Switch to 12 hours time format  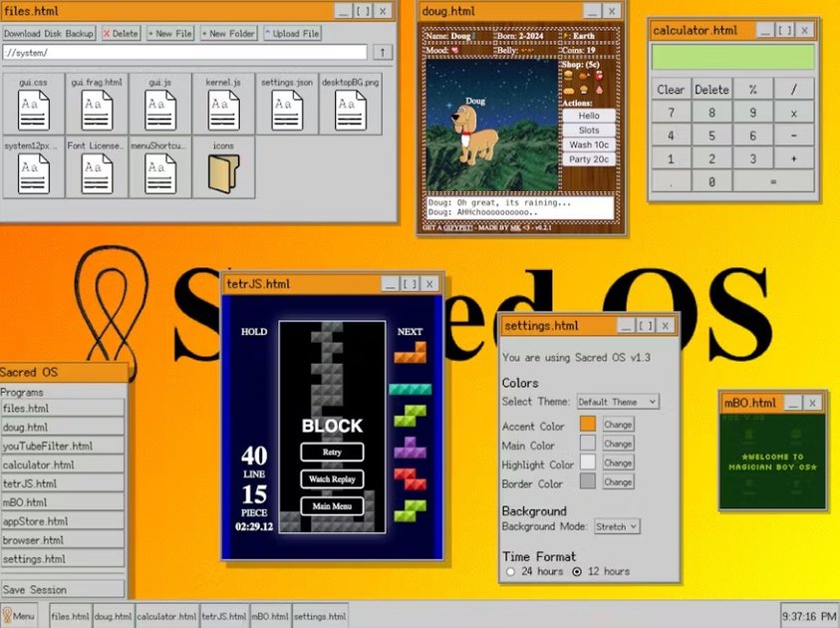click(x=579, y=571)
